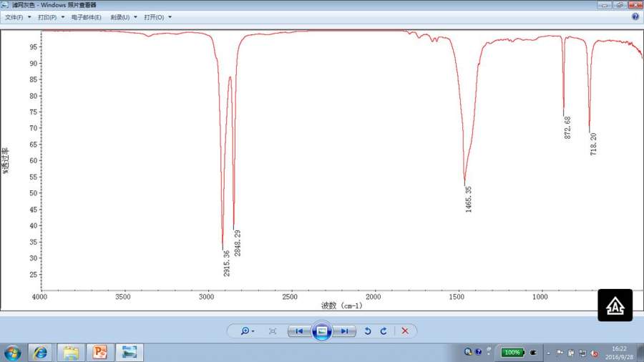Rotate the image clockwise
Screen dimensions: 644x362
[384, 331]
